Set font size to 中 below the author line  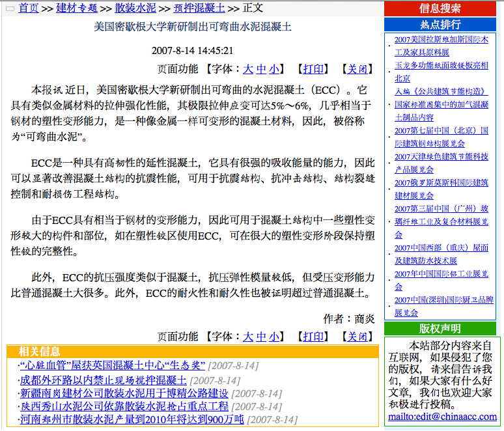[x=261, y=337]
